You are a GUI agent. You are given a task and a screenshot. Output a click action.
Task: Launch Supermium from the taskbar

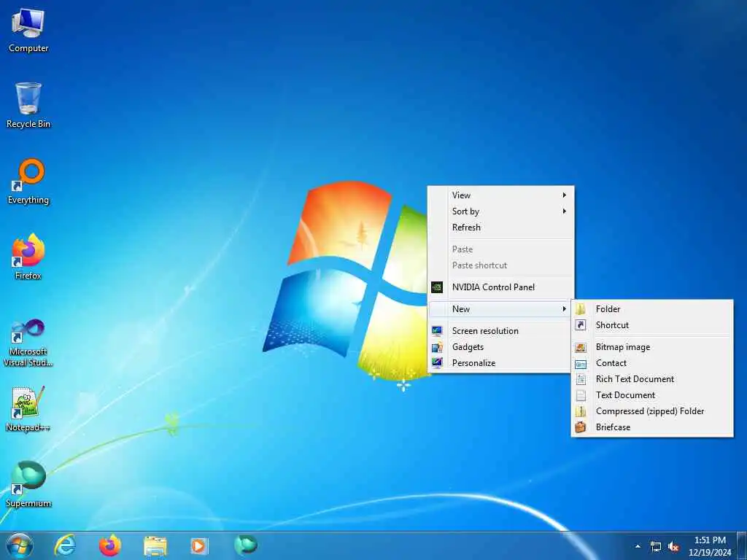245,545
